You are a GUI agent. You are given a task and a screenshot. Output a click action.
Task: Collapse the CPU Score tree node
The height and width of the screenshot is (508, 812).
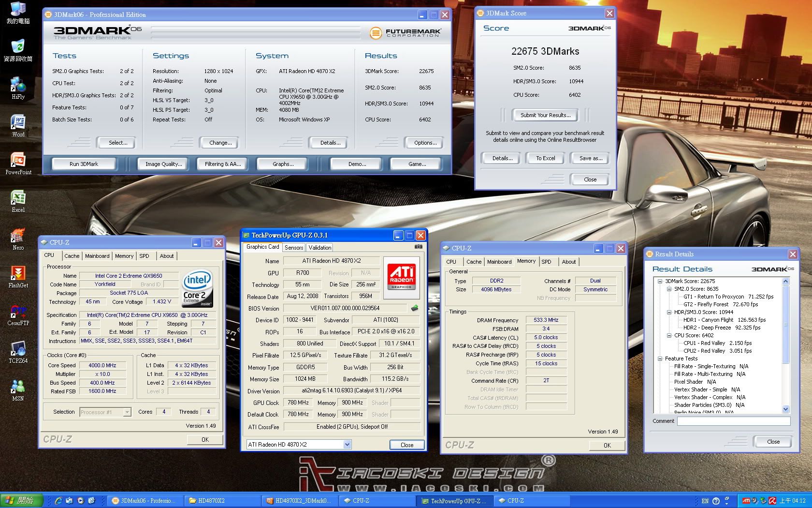tap(669, 335)
